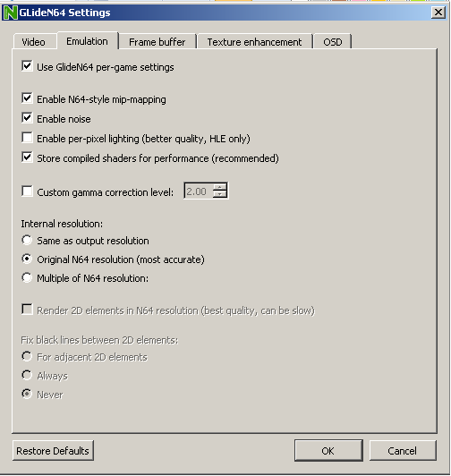Toggle Enable N64-style mip-mapping checkbox

coord(27,98)
